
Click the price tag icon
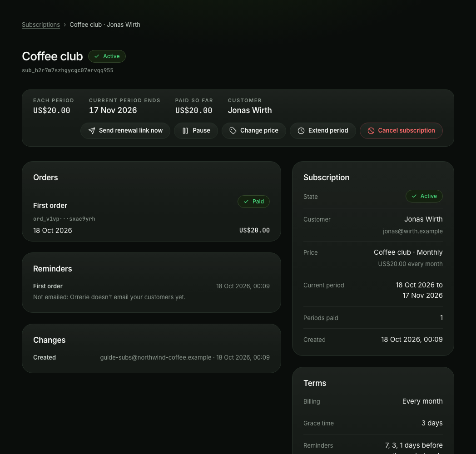tap(233, 131)
